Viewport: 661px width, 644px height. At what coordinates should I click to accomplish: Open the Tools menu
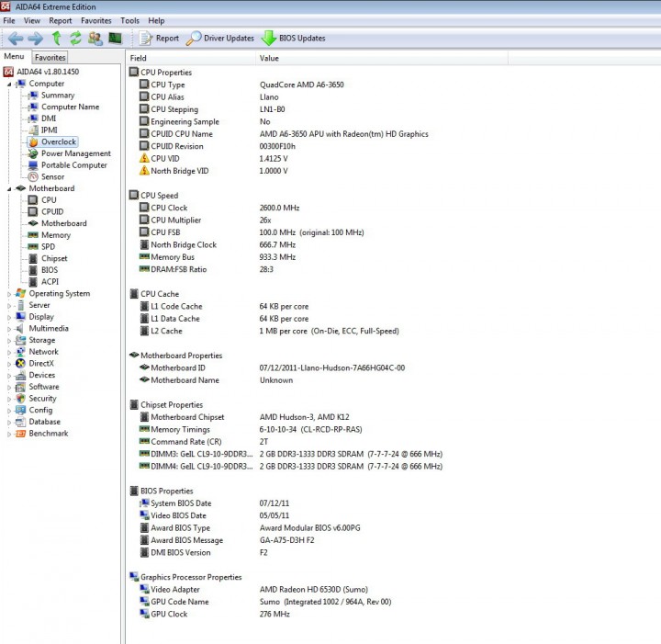pyautogui.click(x=129, y=20)
